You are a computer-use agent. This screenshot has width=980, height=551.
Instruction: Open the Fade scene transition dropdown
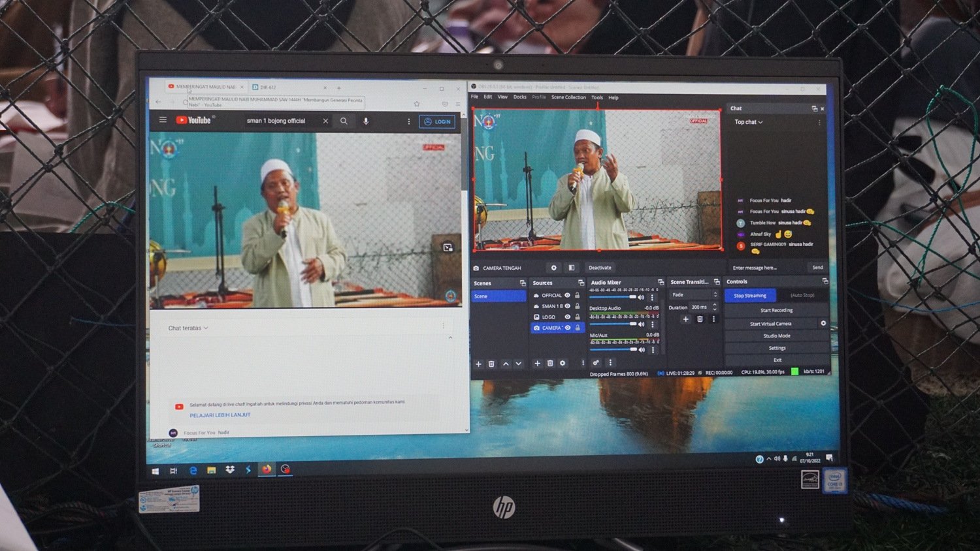[x=694, y=295]
